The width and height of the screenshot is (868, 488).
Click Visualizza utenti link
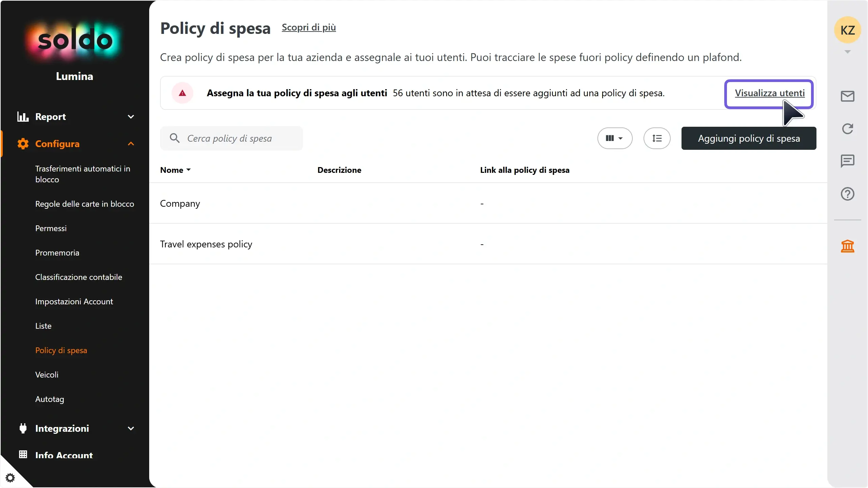click(x=770, y=93)
